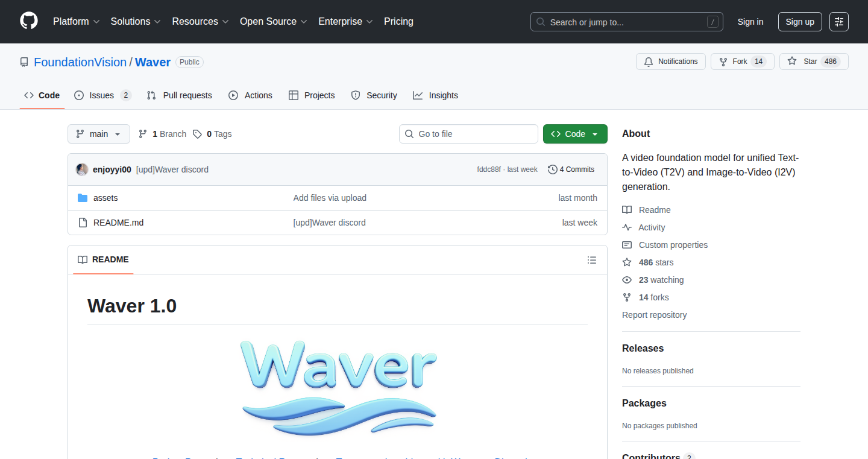This screenshot has height=459, width=868.
Task: Switch to the Insights tab
Action: [435, 95]
